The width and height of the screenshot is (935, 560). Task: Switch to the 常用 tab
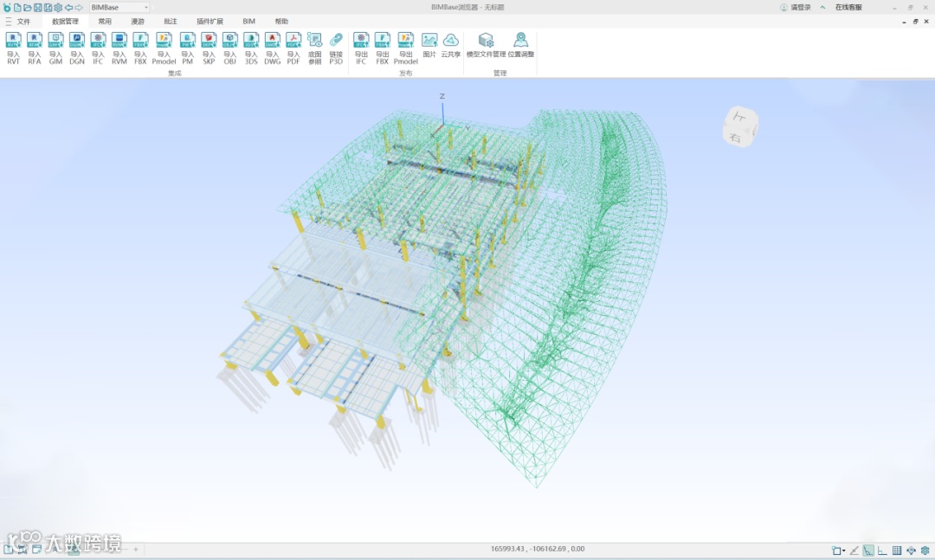coord(105,22)
